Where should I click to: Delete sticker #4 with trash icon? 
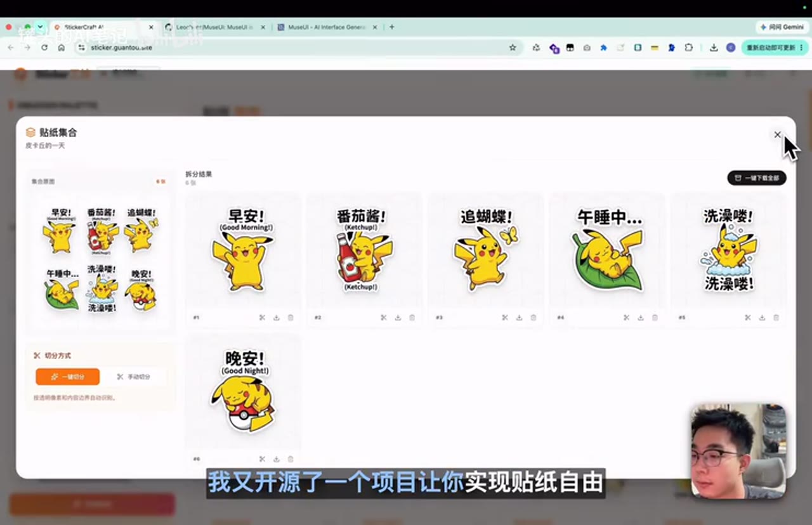pos(655,318)
